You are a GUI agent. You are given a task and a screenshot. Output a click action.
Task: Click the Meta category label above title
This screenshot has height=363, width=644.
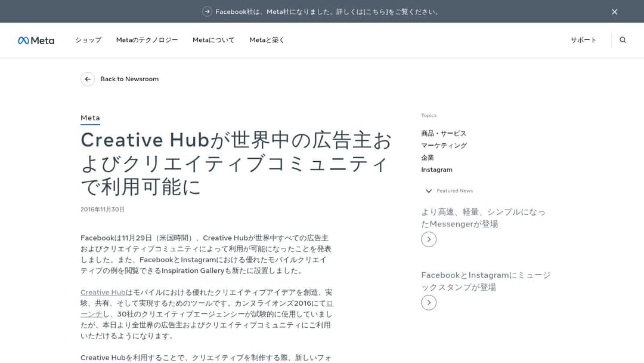(x=90, y=118)
